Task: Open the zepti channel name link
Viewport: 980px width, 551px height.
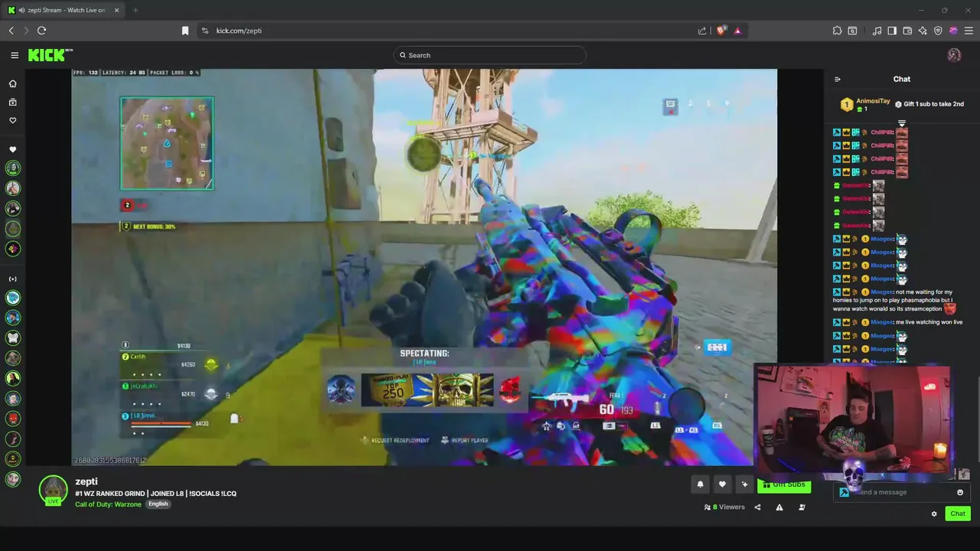Action: click(87, 481)
